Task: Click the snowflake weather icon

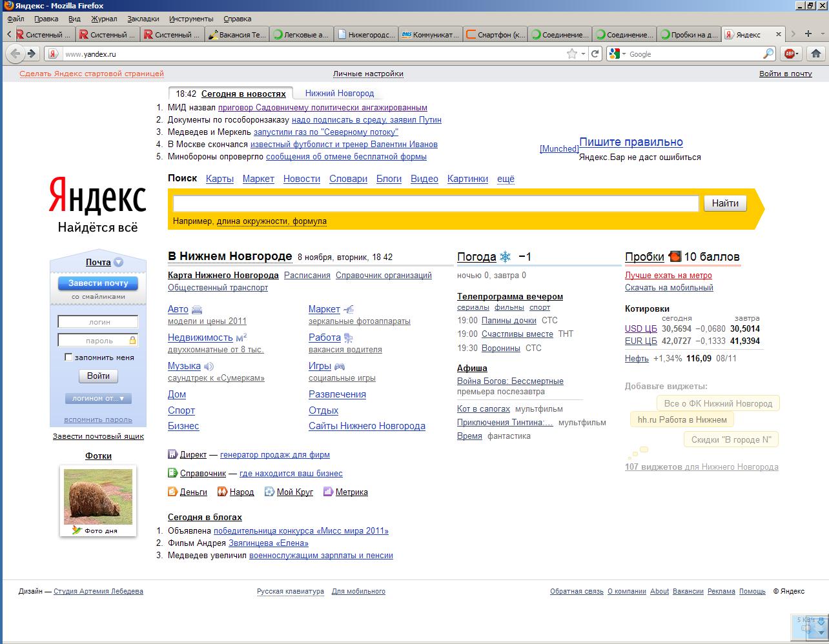Action: (505, 257)
